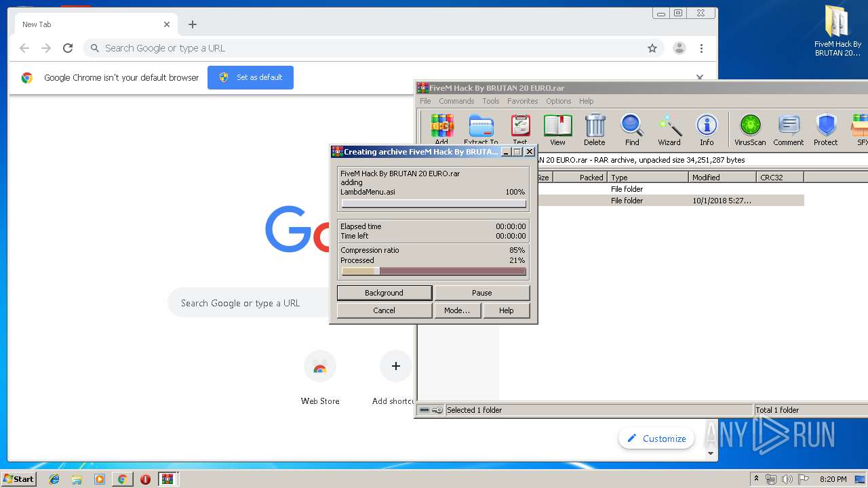Click the Help button in archive dialog
The height and width of the screenshot is (488, 868).
coord(507,310)
